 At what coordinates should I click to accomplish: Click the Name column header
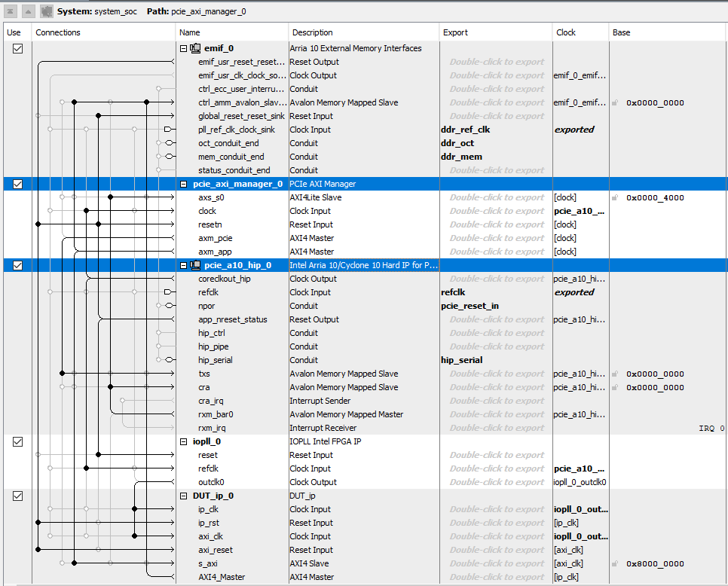(231, 32)
